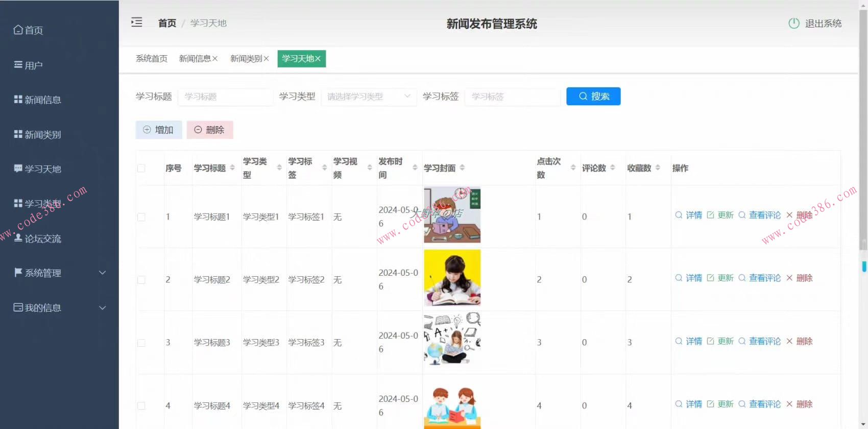
Task: Close the 新闻信息 tab
Action: point(215,59)
